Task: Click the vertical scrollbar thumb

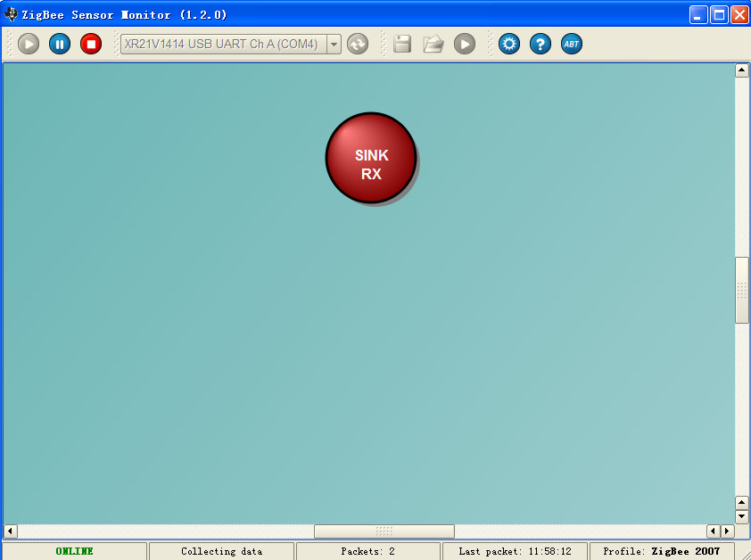Action: click(741, 290)
